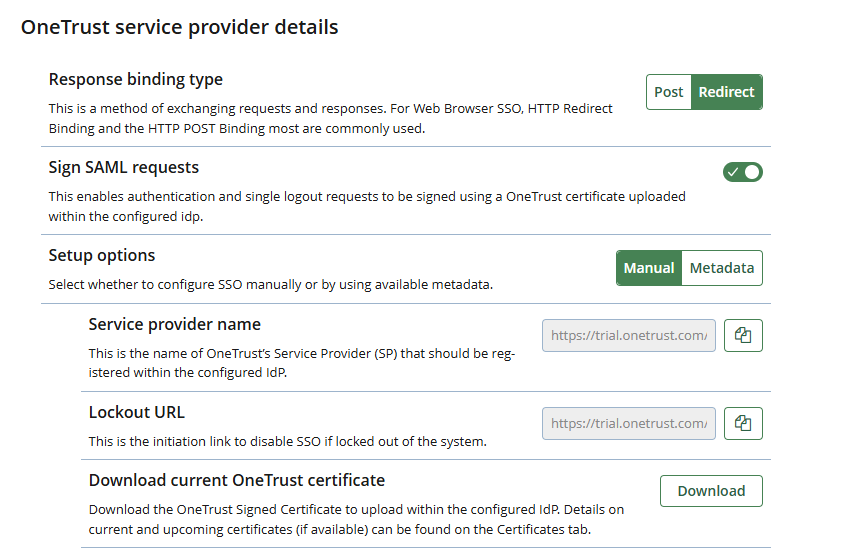This screenshot has width=851, height=560.
Task: Click the Lockout URL heading
Action: click(137, 412)
